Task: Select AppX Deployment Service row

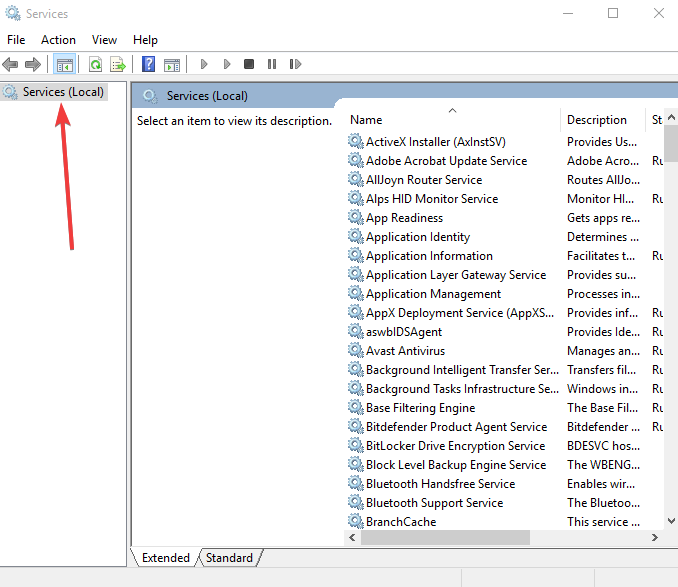Action: [x=460, y=313]
